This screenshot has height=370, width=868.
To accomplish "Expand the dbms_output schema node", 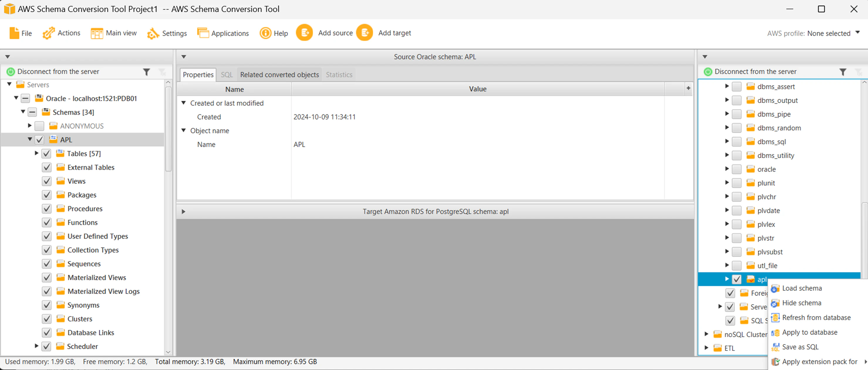I will (x=727, y=100).
